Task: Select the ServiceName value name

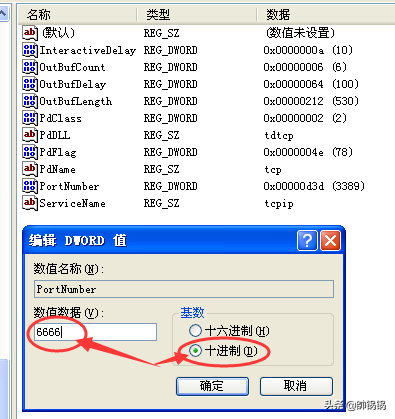Action: (72, 203)
